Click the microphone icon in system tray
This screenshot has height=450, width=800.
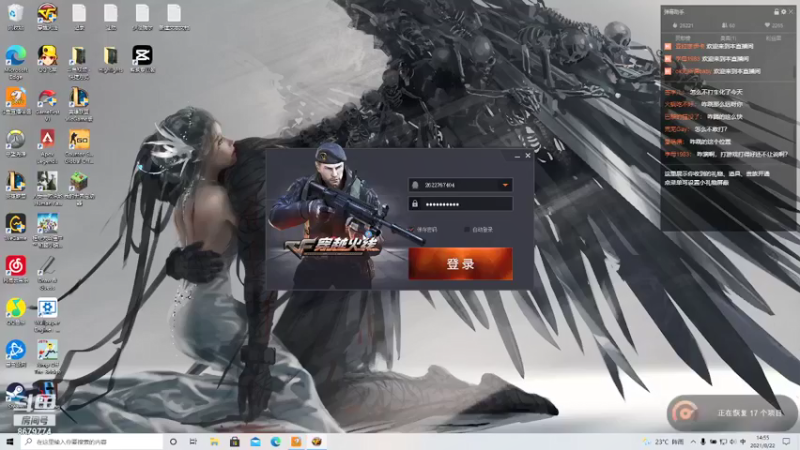703,441
